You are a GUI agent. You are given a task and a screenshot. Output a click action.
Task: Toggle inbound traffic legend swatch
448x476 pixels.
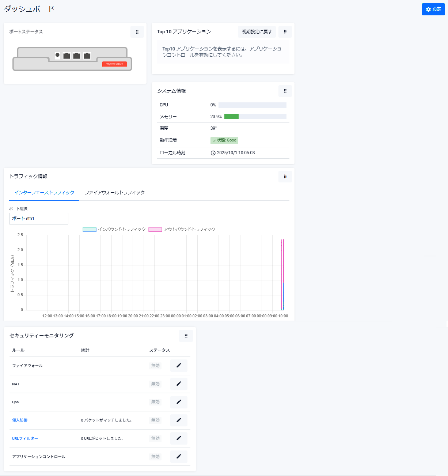click(x=90, y=230)
